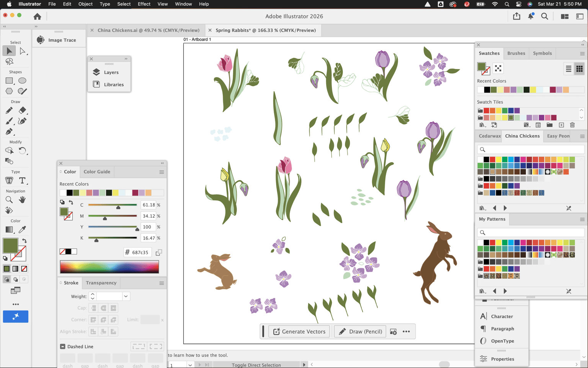Switch to the Transparency tab
The width and height of the screenshot is (588, 368).
(101, 283)
